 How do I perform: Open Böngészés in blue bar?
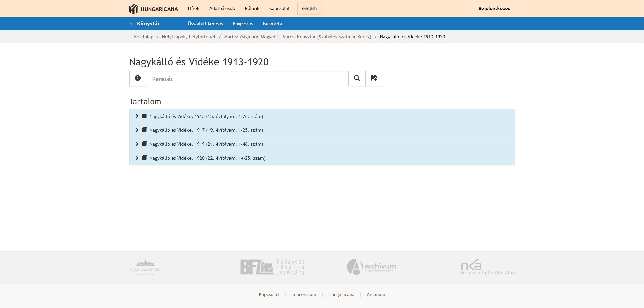[x=243, y=24]
